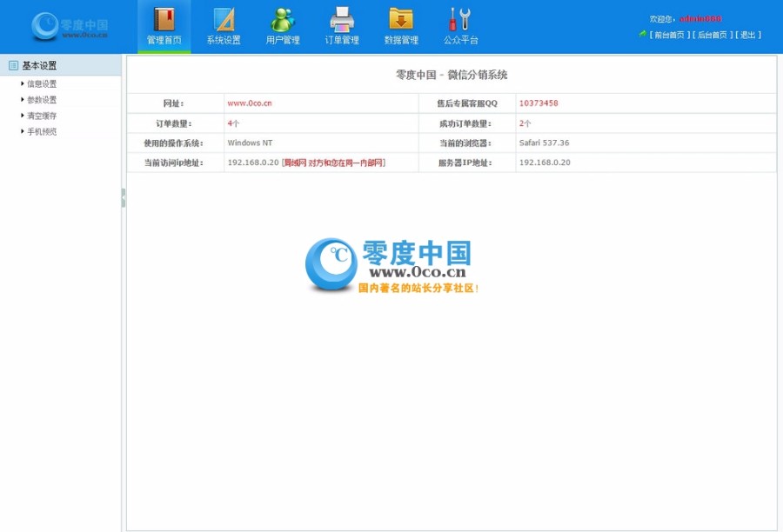
Task: Click the 订单数量 label
Action: (173, 123)
